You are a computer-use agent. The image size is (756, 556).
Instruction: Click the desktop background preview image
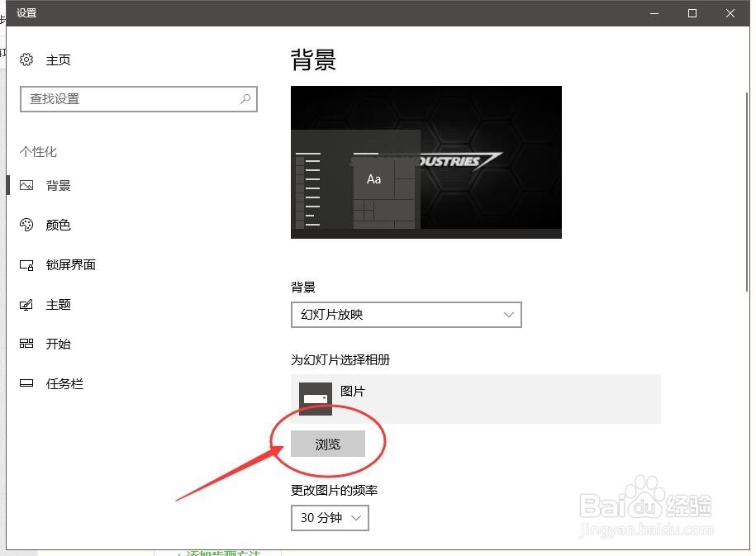pyautogui.click(x=426, y=162)
